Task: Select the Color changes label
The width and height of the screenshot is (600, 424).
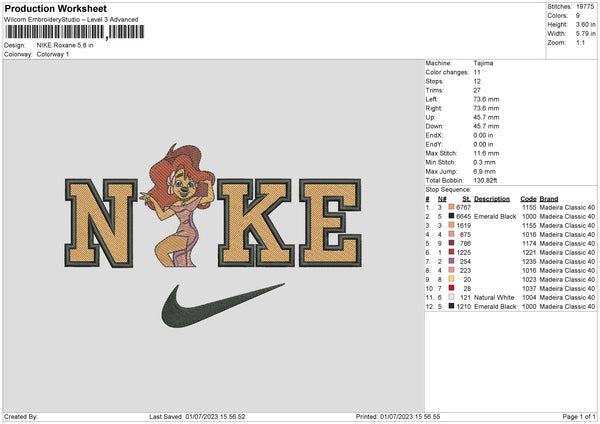Action: pyautogui.click(x=447, y=72)
